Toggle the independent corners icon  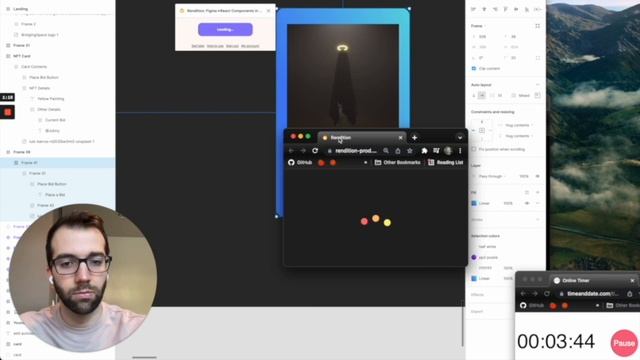point(537,58)
